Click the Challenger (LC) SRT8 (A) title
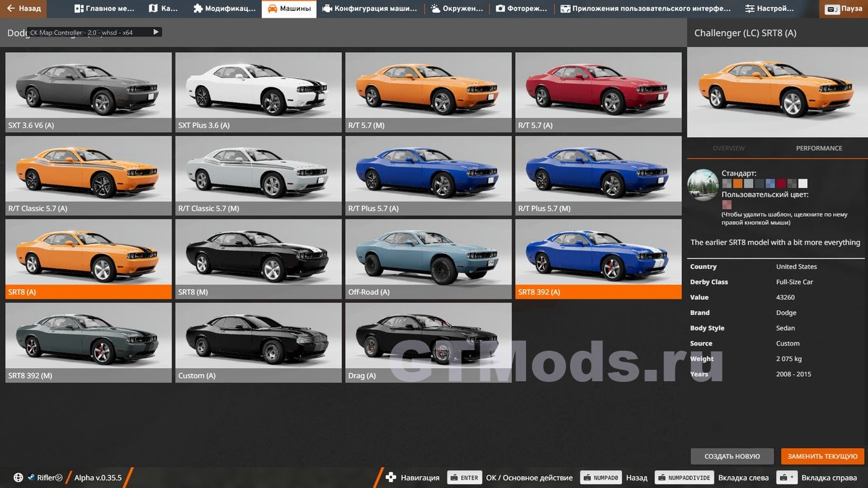 [x=745, y=33]
